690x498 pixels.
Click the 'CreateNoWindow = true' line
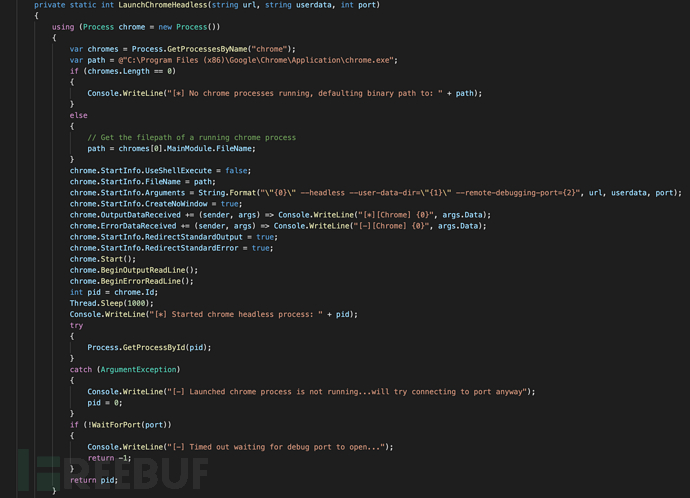coord(156,204)
